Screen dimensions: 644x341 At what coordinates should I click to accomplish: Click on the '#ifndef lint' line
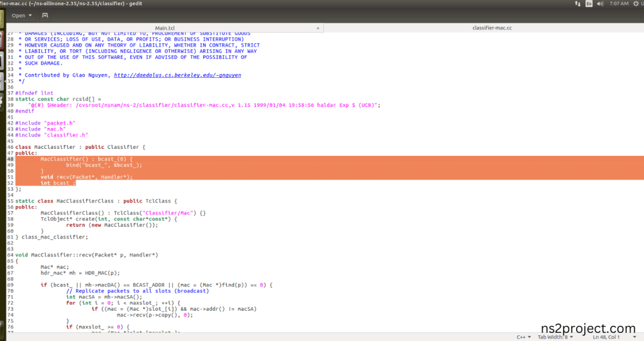tap(35, 93)
